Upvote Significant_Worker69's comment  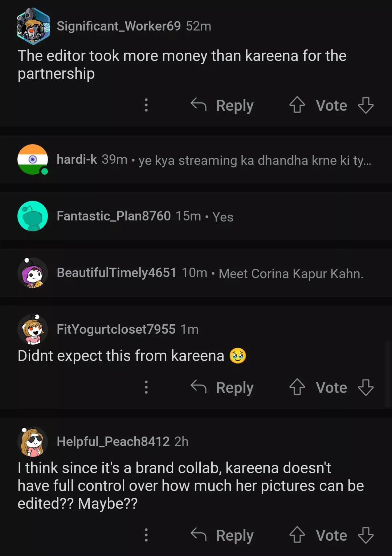(x=297, y=105)
